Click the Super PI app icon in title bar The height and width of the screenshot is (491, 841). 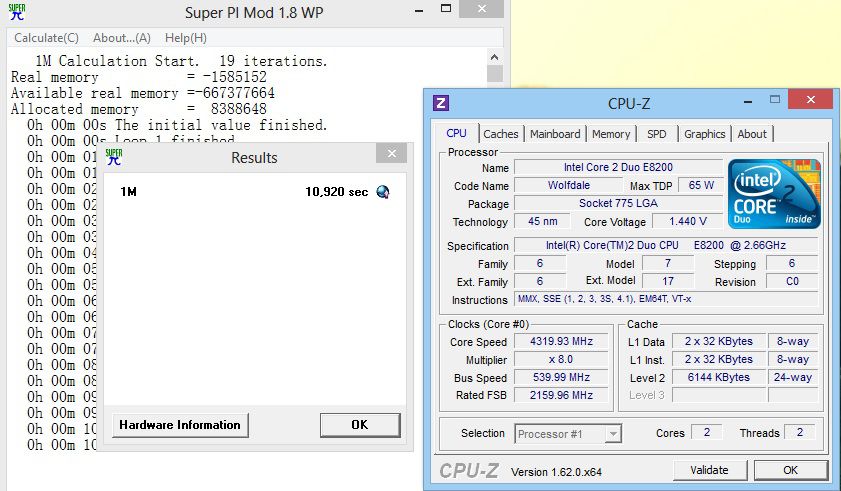[x=17, y=12]
